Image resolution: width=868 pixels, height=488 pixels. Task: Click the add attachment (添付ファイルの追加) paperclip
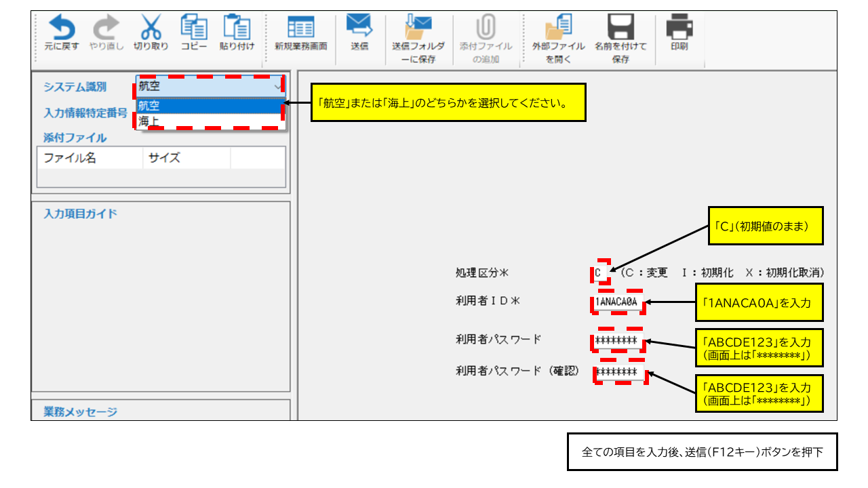pos(486,28)
